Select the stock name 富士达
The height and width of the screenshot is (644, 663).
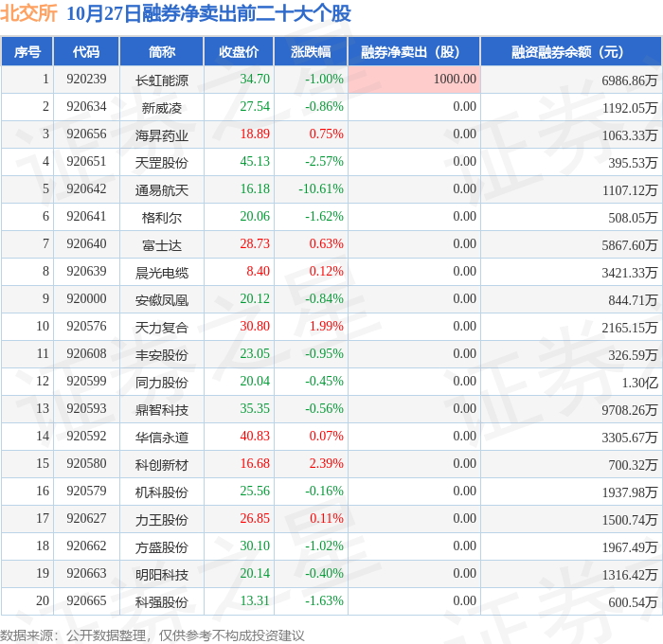click(162, 245)
